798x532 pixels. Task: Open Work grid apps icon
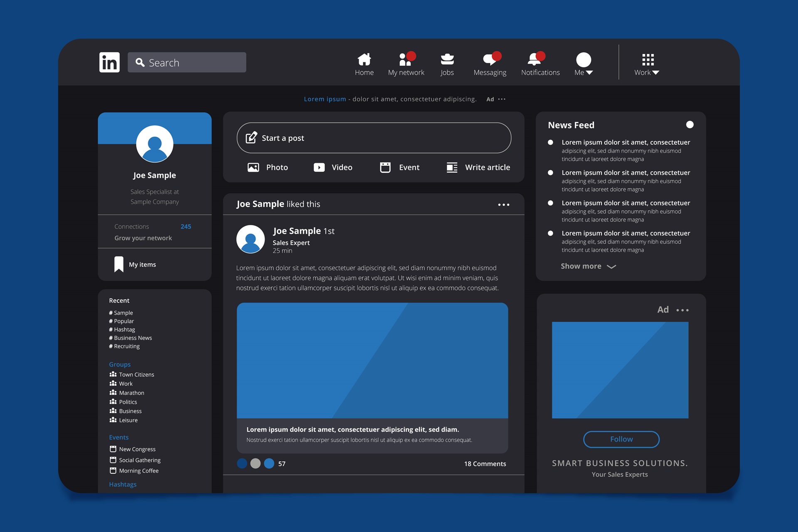click(647, 59)
